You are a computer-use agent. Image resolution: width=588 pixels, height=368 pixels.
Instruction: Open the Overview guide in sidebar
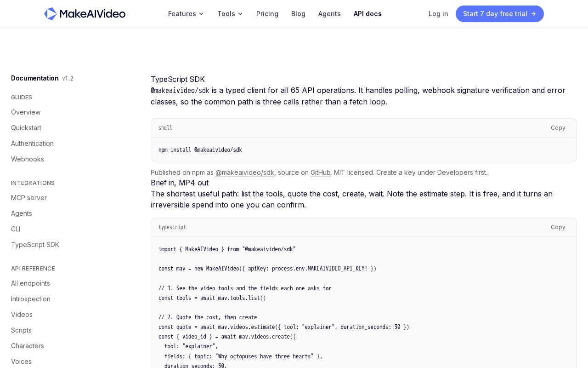(26, 112)
